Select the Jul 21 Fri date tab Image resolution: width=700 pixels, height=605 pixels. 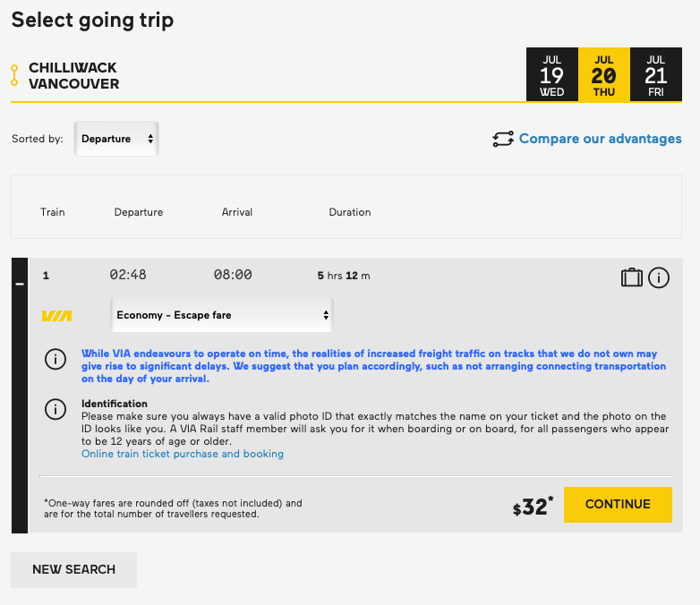pos(656,75)
